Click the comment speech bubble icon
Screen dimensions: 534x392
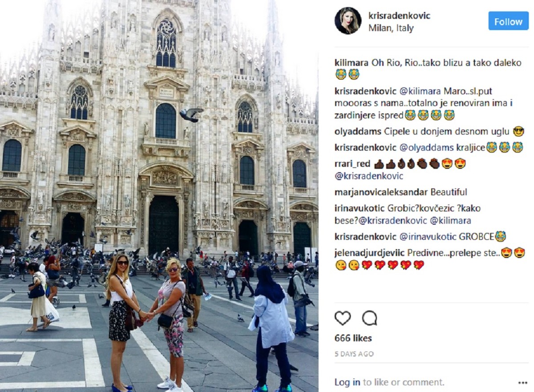click(369, 318)
